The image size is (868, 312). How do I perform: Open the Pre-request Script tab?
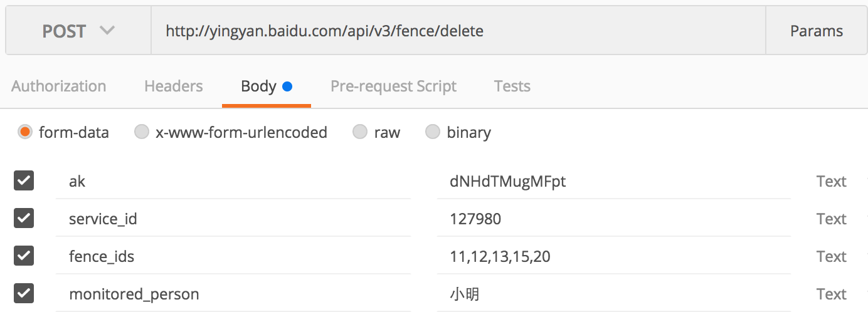(393, 86)
